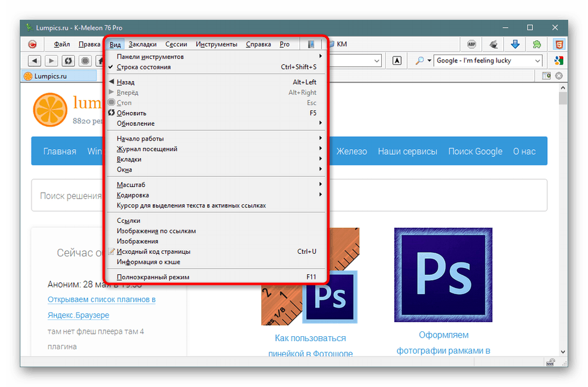The image size is (588, 387).
Task: Expand the Кодировка submenu
Action: click(x=215, y=195)
